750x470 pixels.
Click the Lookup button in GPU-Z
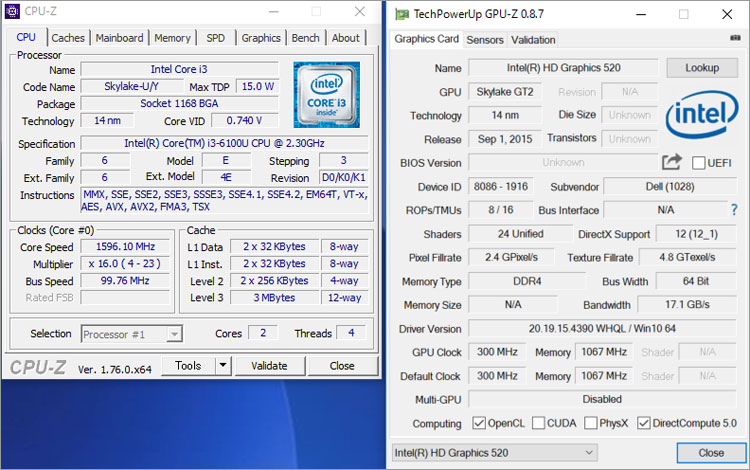tap(702, 68)
